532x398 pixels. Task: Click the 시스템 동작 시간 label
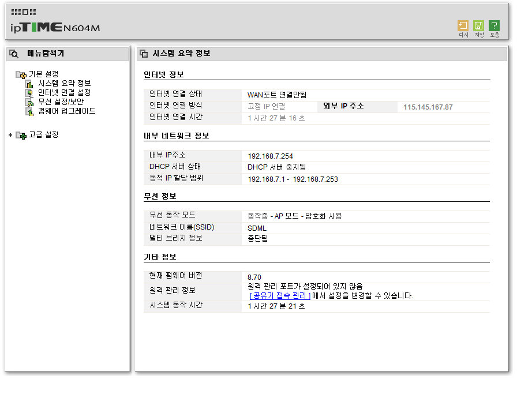[x=176, y=305]
